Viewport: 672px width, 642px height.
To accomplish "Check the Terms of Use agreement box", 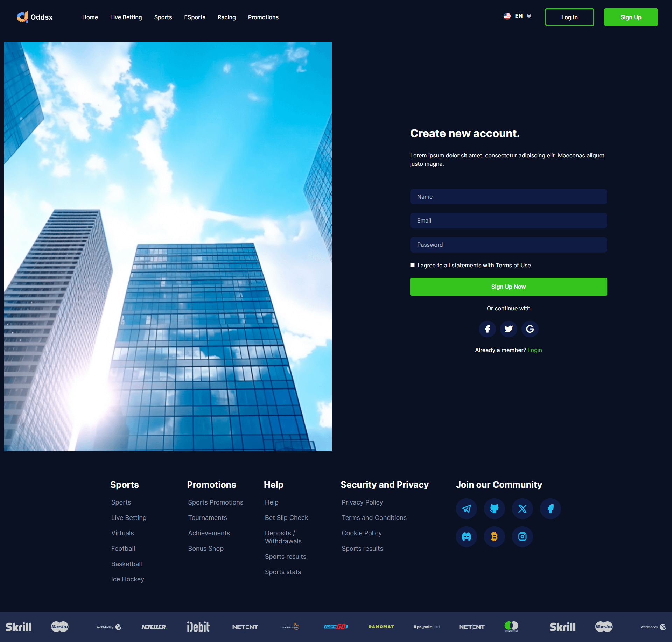I will tap(412, 265).
